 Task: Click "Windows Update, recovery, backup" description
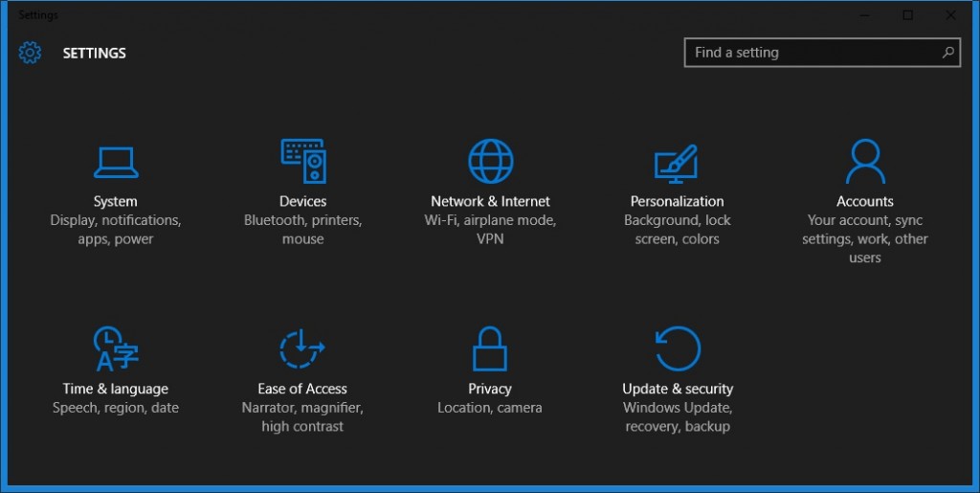pos(678,416)
